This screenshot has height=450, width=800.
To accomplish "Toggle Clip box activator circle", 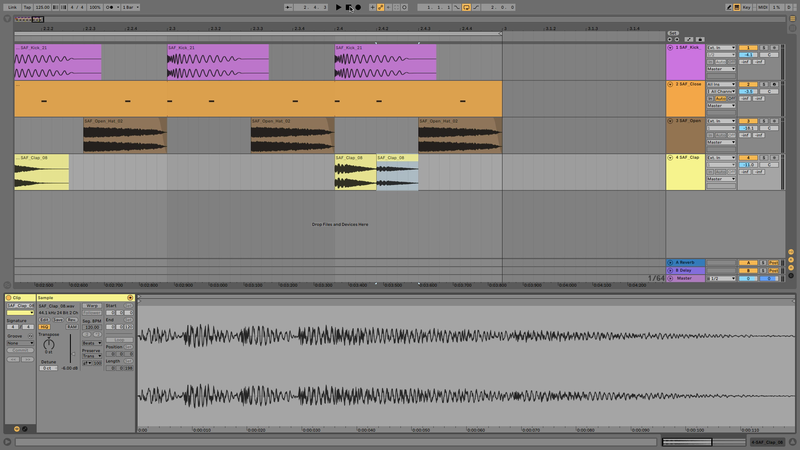I will [9, 297].
